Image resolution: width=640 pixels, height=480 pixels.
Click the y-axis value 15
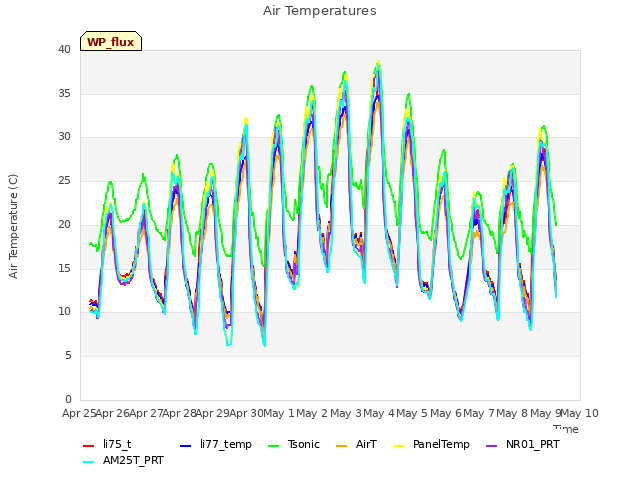pos(64,268)
